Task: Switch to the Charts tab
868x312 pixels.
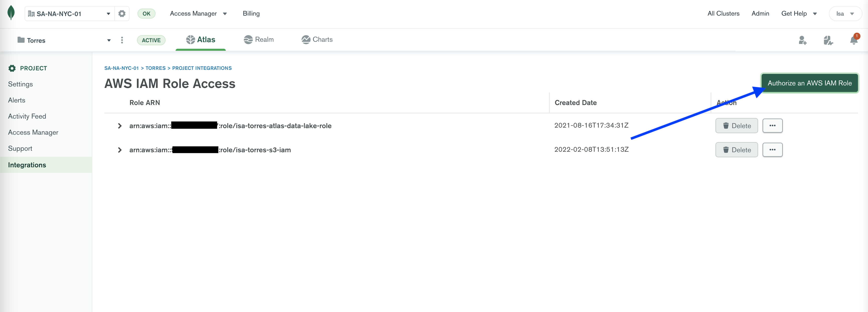Action: (x=317, y=39)
